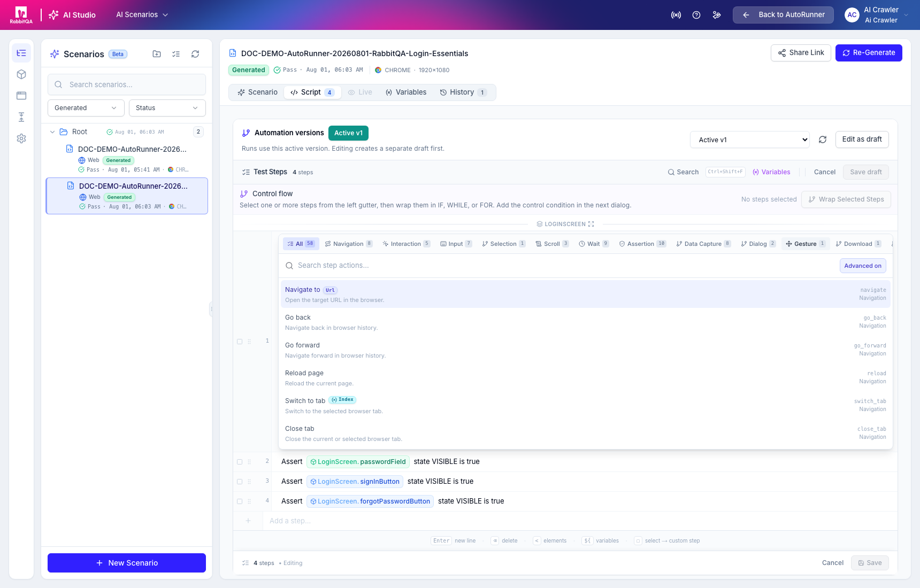
Task: Click Search in the Test Steps toolbar
Action: [683, 172]
